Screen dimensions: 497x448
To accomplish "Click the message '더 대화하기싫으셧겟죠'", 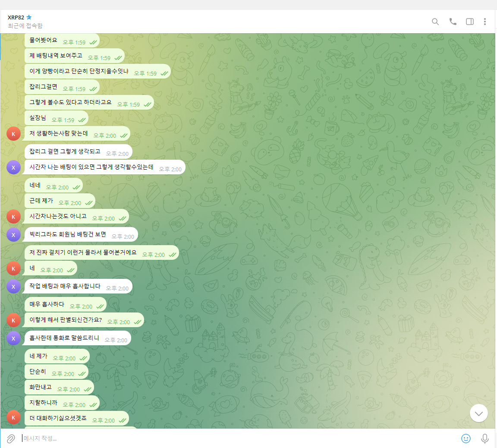I will (x=58, y=418).
